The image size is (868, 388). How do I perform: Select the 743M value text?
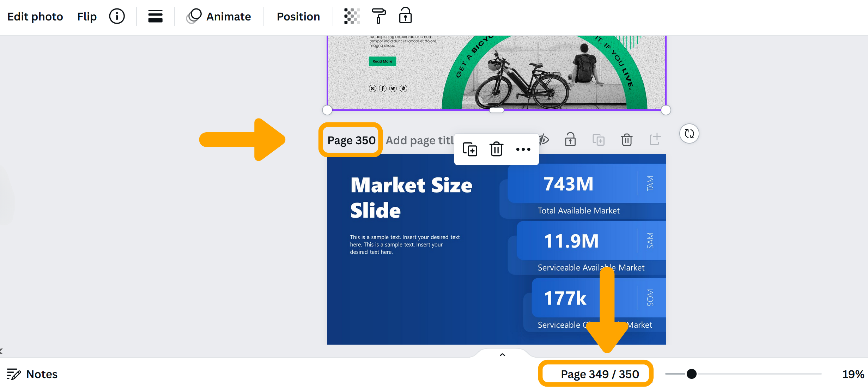click(x=569, y=184)
